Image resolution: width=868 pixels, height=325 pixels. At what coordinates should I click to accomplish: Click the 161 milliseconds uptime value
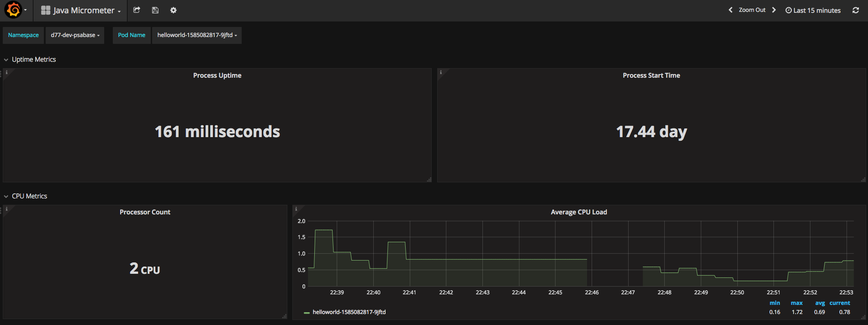(217, 132)
